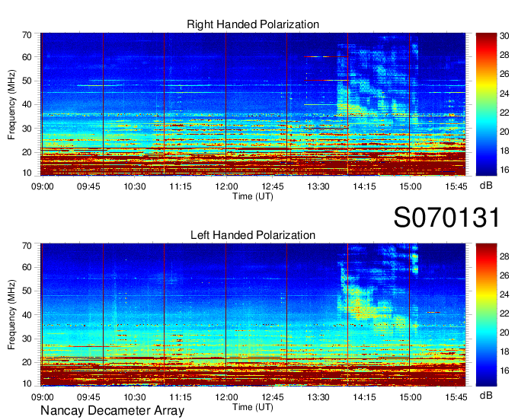Click the "Left Handed Polarization" plot title
This screenshot has height=420, width=518.
pyautogui.click(x=253, y=235)
